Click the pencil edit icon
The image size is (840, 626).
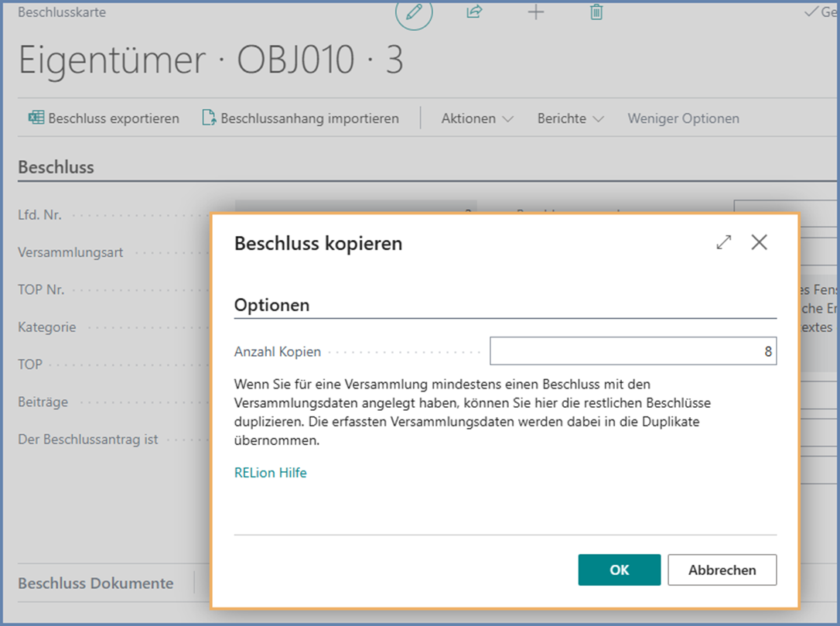(414, 13)
